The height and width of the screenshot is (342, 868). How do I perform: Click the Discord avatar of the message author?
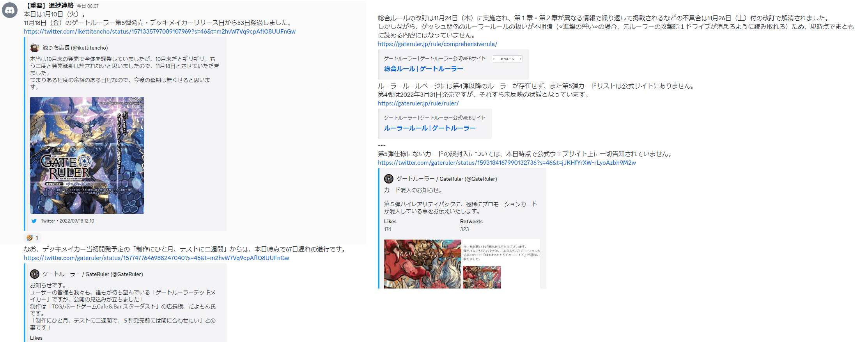point(10,10)
